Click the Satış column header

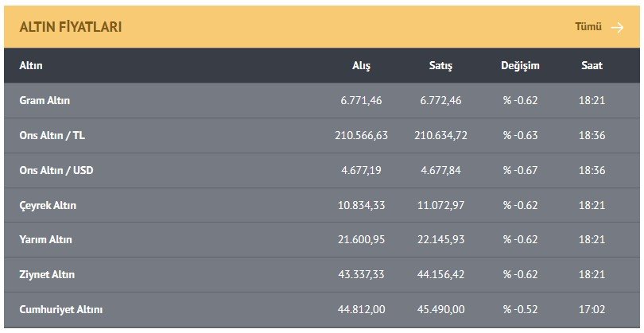coord(440,65)
